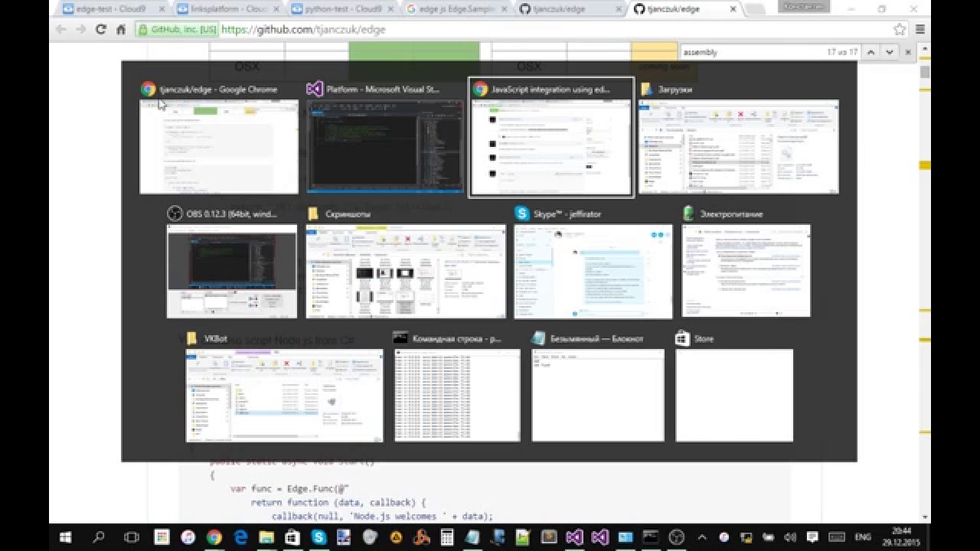Open the OBS taskbar icon
This screenshot has height=551, width=980.
pos(675,537)
